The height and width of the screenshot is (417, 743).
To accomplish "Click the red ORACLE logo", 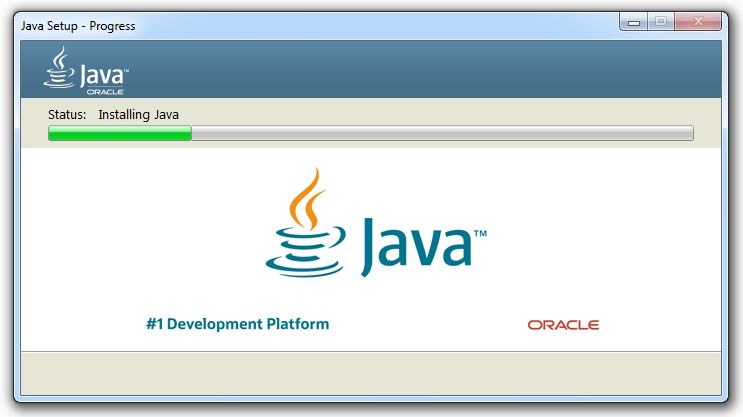I will click(x=563, y=325).
